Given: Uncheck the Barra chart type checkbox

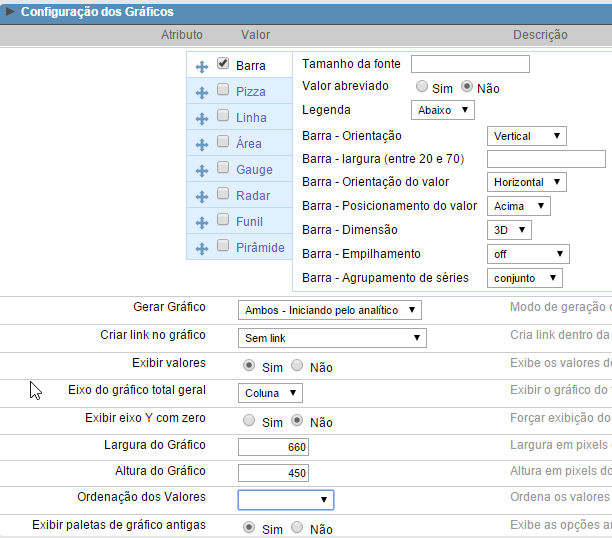Looking at the screenshot, I should point(223,64).
